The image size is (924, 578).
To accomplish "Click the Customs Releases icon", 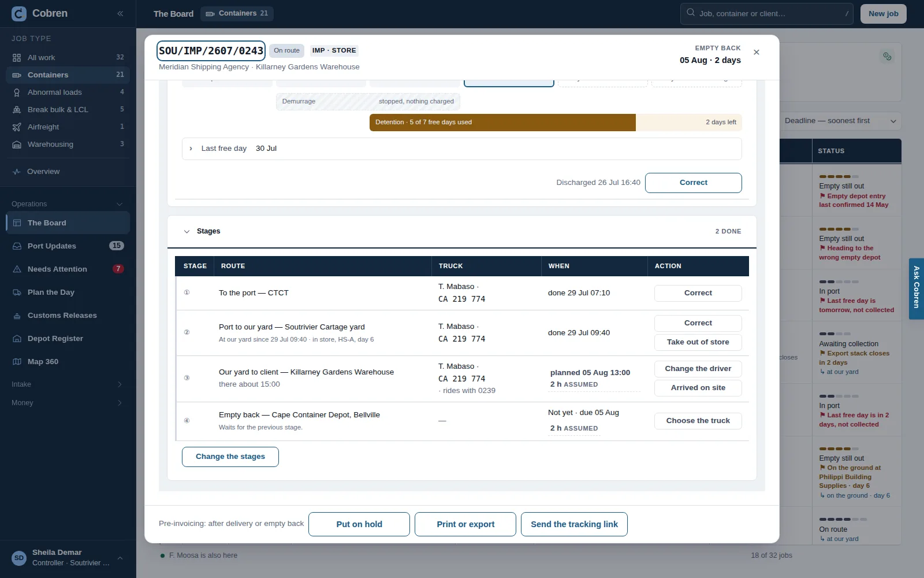I will [x=17, y=316].
